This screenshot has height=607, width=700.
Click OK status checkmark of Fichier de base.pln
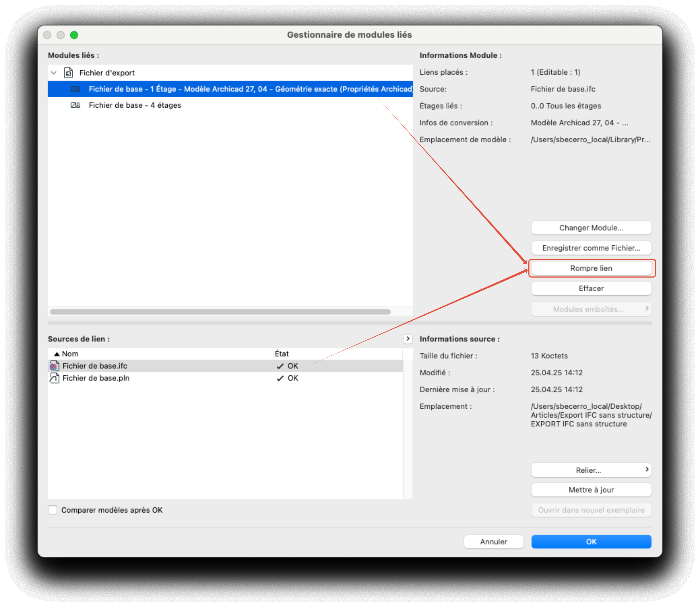[x=280, y=378]
